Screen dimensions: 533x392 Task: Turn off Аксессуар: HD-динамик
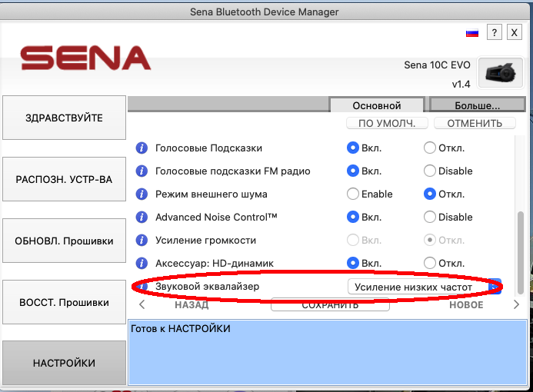tap(430, 263)
